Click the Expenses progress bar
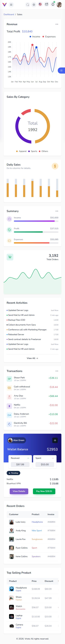The image size is (65, 644). point(36,243)
